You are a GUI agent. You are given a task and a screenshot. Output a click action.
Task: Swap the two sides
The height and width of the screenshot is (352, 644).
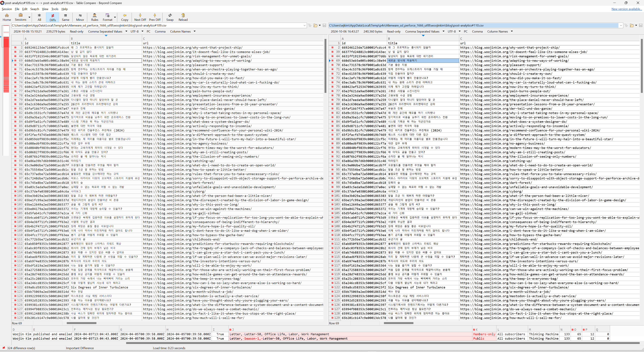[170, 17]
